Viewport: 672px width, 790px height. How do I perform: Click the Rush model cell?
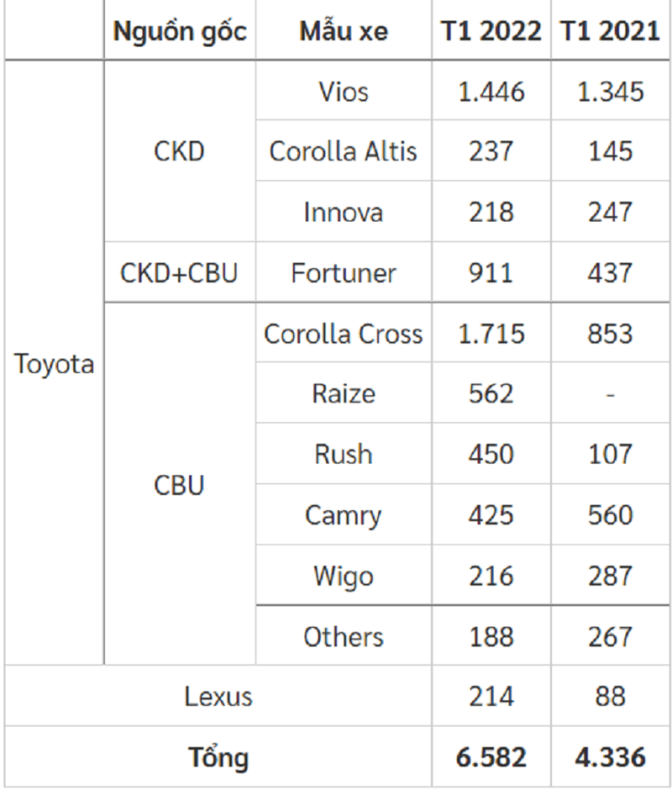[x=344, y=454]
